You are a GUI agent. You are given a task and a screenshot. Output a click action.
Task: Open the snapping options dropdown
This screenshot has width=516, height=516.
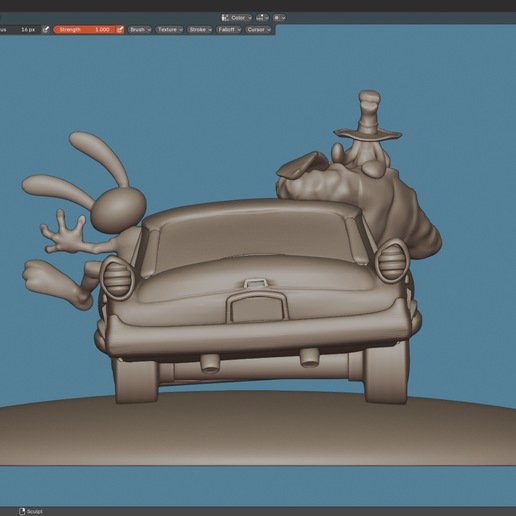tap(263, 18)
